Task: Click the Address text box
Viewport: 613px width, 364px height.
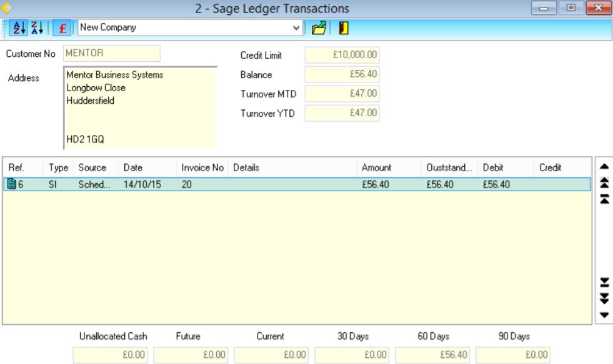Action: point(139,107)
